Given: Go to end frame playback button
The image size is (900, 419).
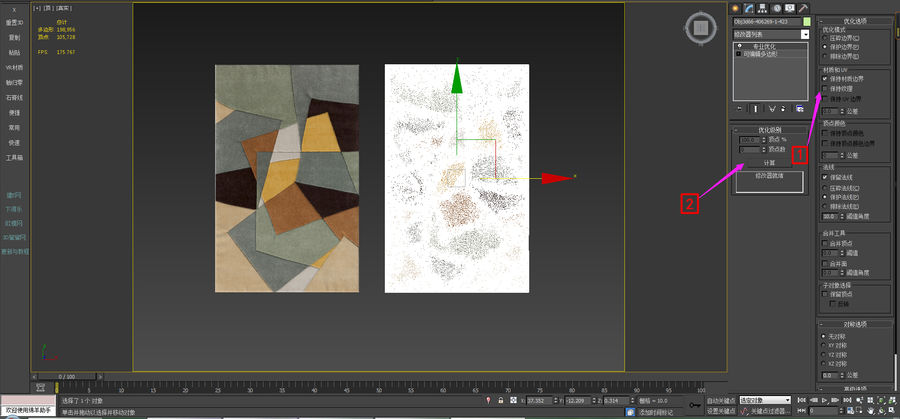Looking at the screenshot, I should [847, 399].
